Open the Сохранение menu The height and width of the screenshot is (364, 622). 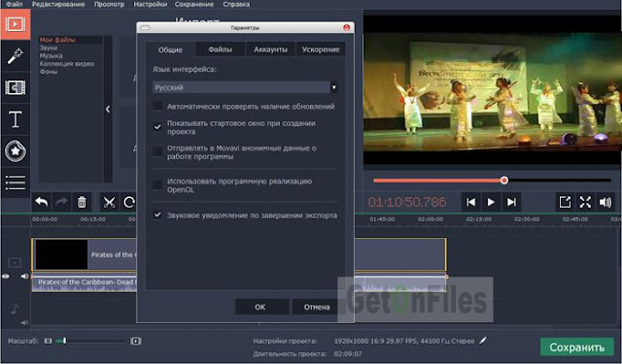coord(194,4)
